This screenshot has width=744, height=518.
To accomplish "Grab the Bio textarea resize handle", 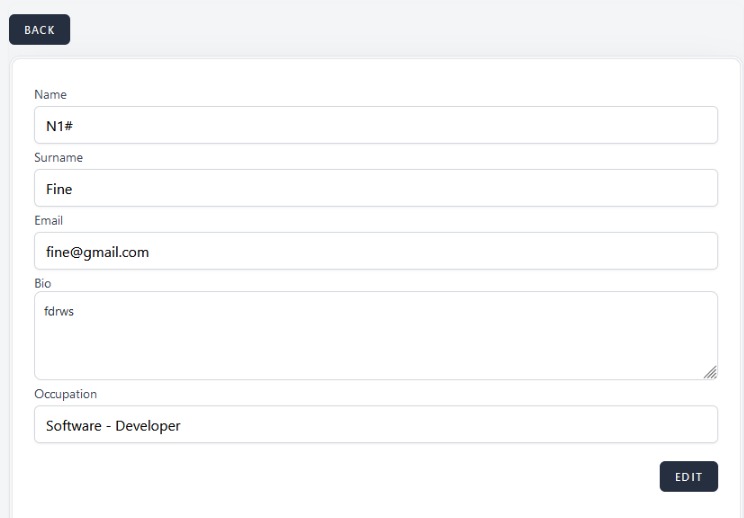I will tap(710, 372).
